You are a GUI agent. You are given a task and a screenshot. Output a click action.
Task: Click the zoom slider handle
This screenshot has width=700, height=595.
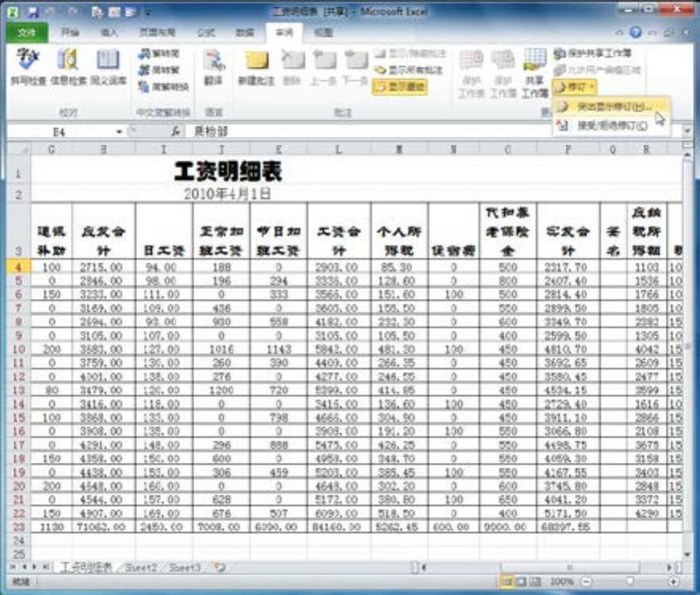[x=630, y=581]
